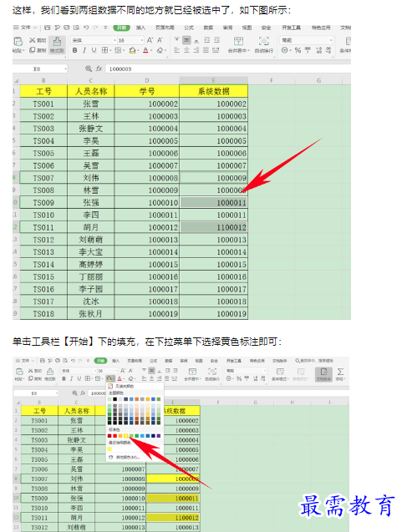Open the 常规 number format dropdown in the second spreadsheet
The height and width of the screenshot is (532, 402).
pyautogui.click(x=265, y=371)
